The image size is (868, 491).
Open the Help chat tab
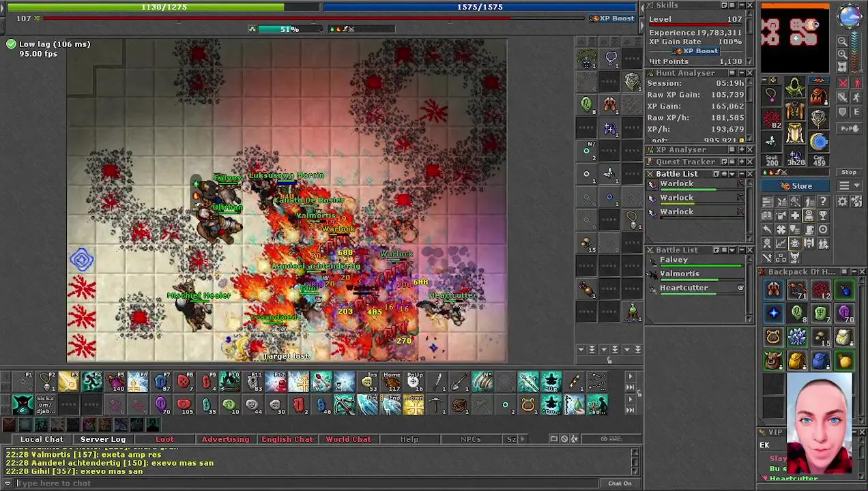409,439
